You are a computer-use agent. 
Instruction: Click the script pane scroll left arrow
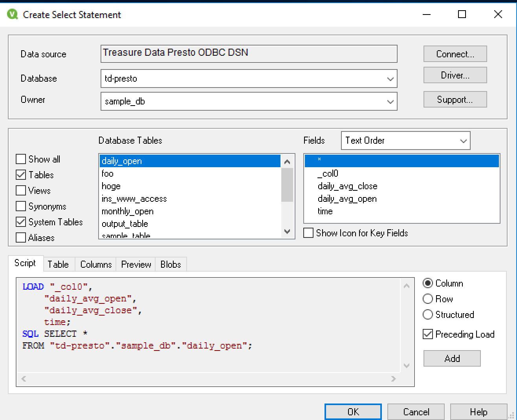coord(24,379)
